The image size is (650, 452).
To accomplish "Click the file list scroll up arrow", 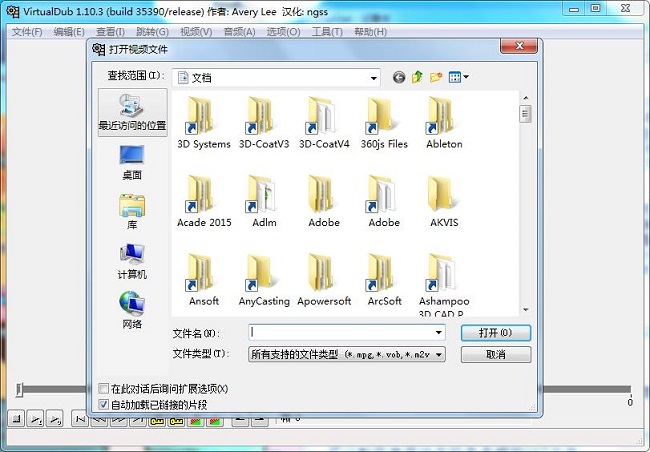I will [525, 98].
